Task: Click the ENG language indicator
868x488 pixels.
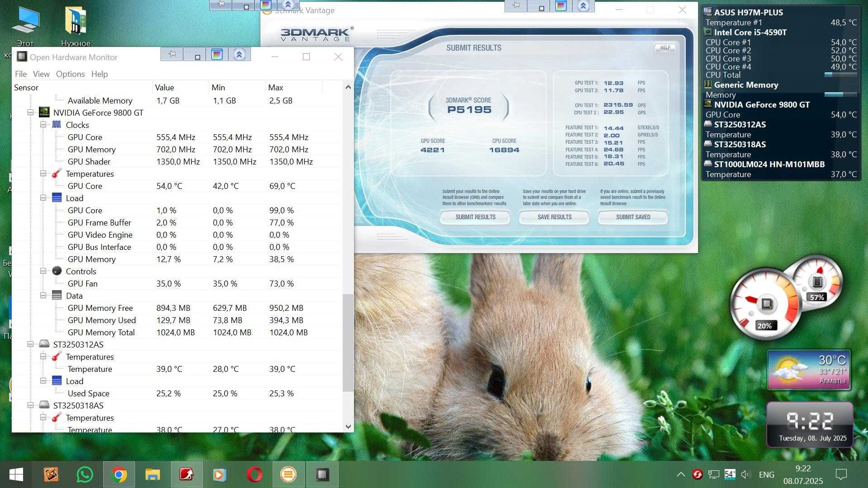Action: [x=766, y=474]
